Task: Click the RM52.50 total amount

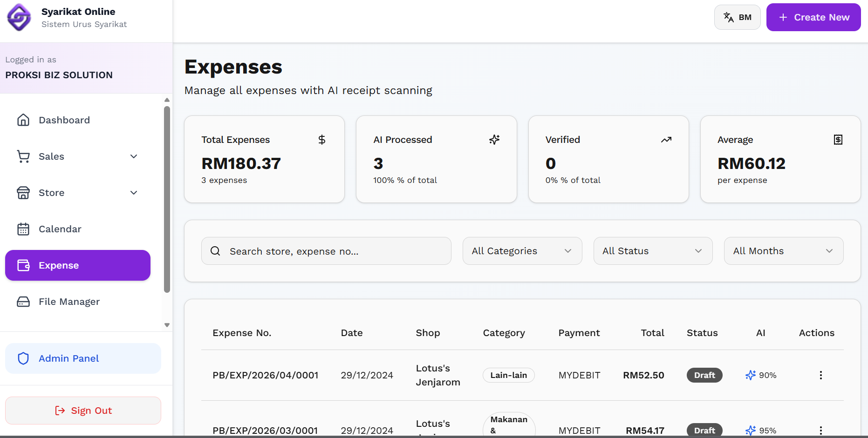Action: click(643, 375)
